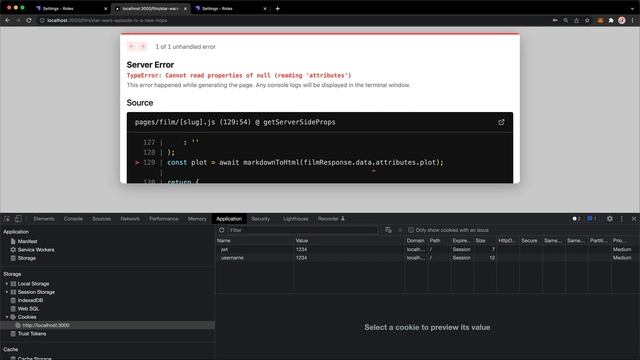Image resolution: width=640 pixels, height=360 pixels.
Task: Click the Session expiry in the username row
Action: [461, 258]
